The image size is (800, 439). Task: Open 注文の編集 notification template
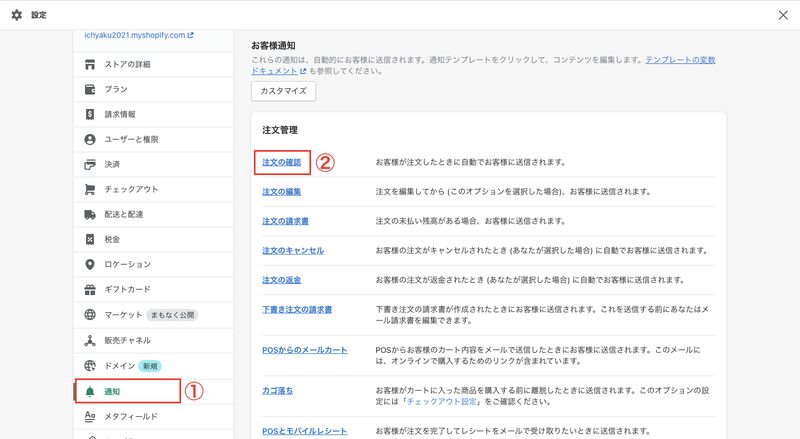[x=282, y=192]
